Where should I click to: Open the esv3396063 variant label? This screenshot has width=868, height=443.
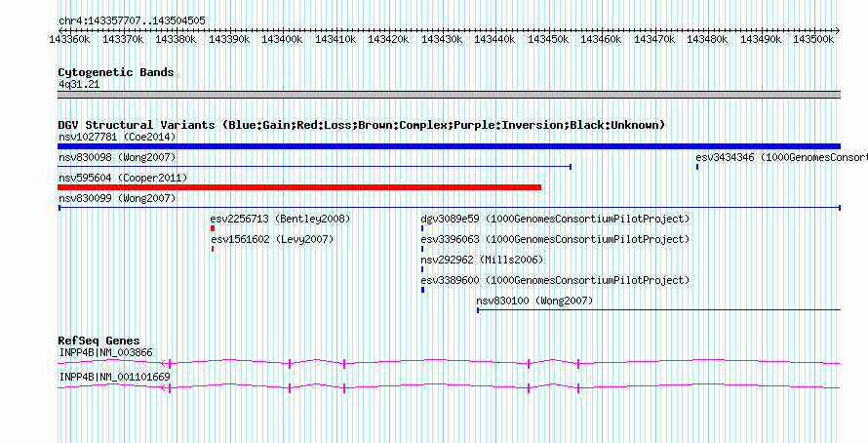pyautogui.click(x=555, y=239)
